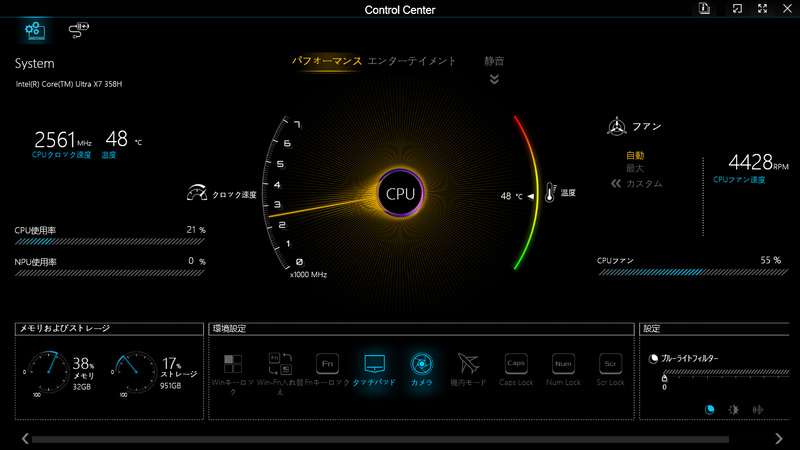Toggle the Winキーロック icon
This screenshot has width=800, height=450.
click(233, 364)
